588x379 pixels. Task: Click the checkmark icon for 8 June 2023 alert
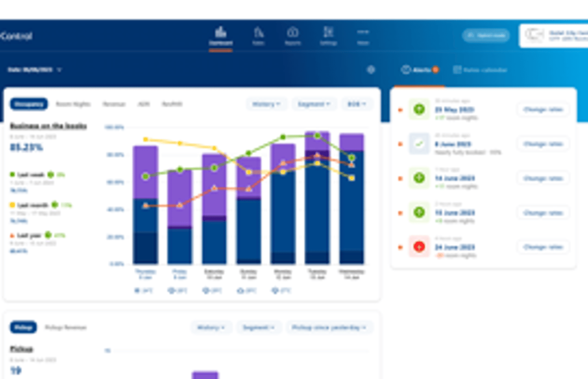(419, 144)
